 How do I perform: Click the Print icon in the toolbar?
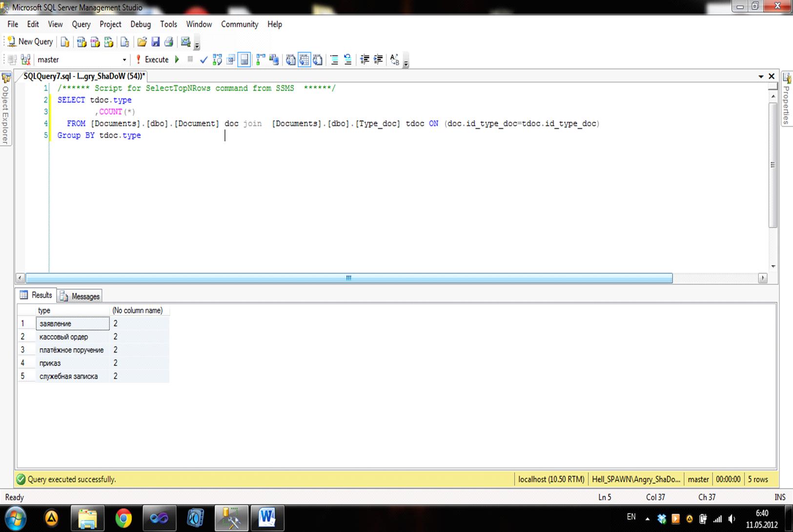pyautogui.click(x=169, y=42)
